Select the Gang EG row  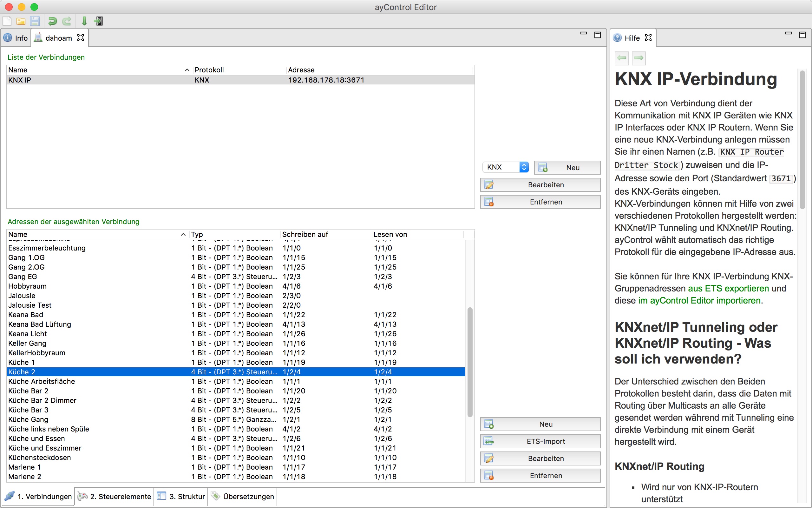(x=236, y=277)
